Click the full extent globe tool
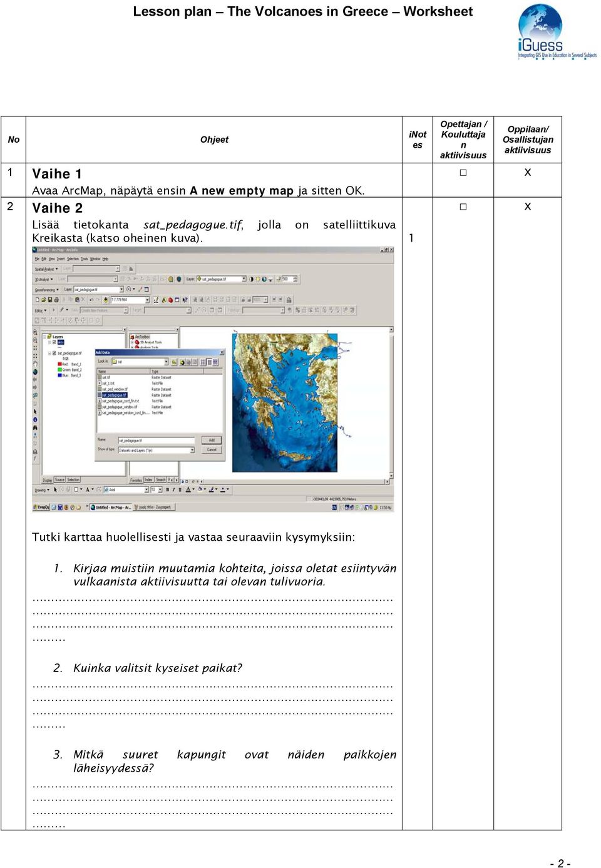The image size is (601, 868). 35,372
